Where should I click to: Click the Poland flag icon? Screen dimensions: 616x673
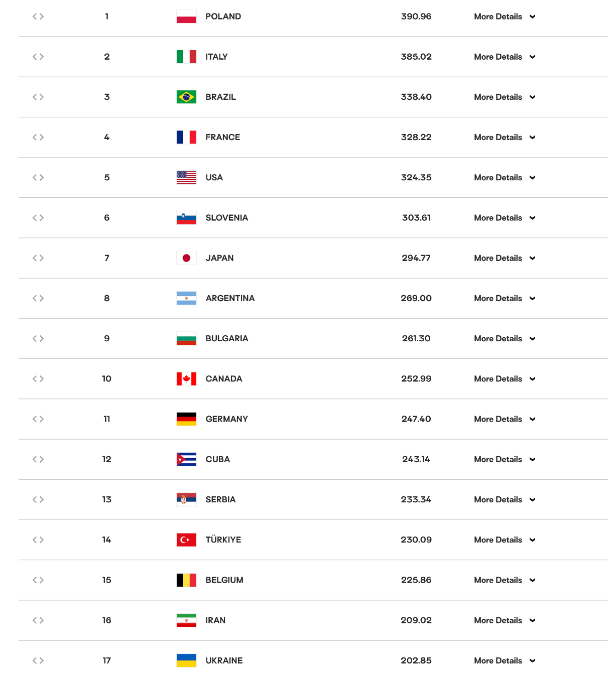tap(186, 17)
